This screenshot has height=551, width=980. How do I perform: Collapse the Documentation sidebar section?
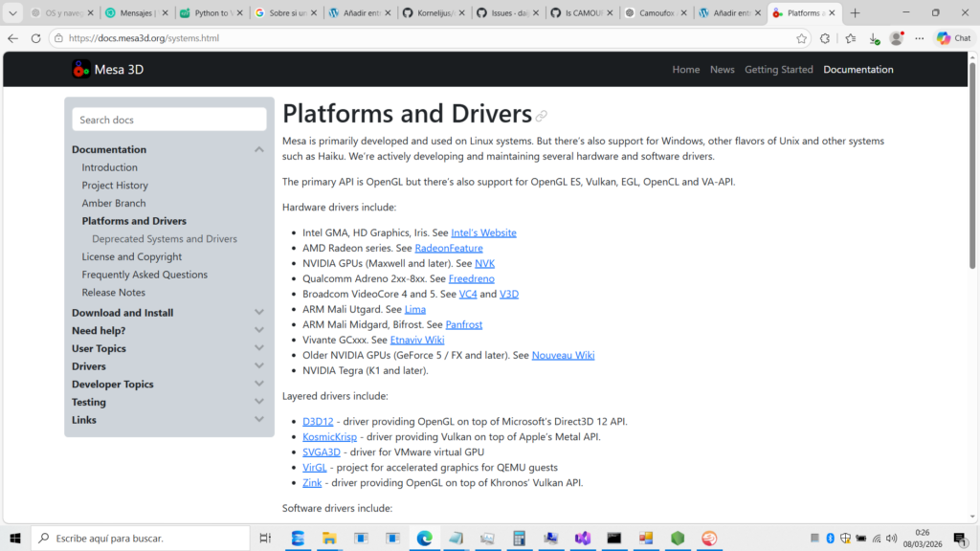[x=258, y=150]
